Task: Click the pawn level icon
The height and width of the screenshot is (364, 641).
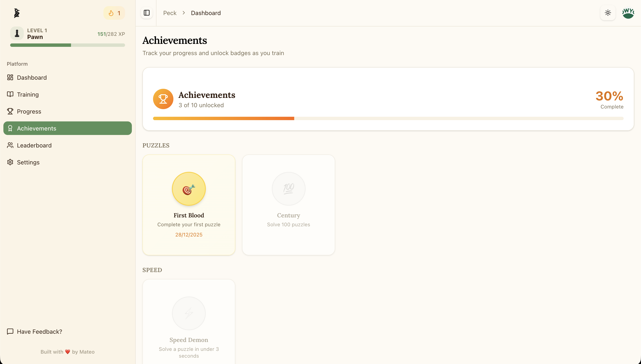Action: tap(17, 33)
